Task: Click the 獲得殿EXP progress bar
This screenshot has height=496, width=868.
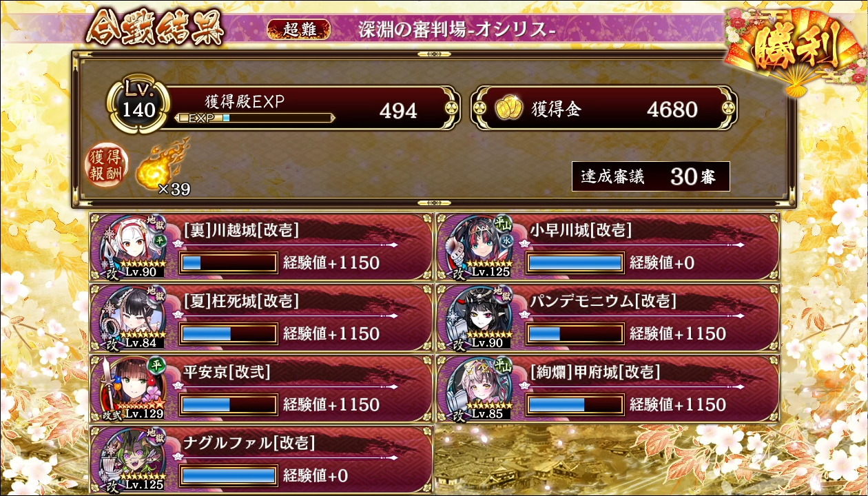Action: click(254, 118)
